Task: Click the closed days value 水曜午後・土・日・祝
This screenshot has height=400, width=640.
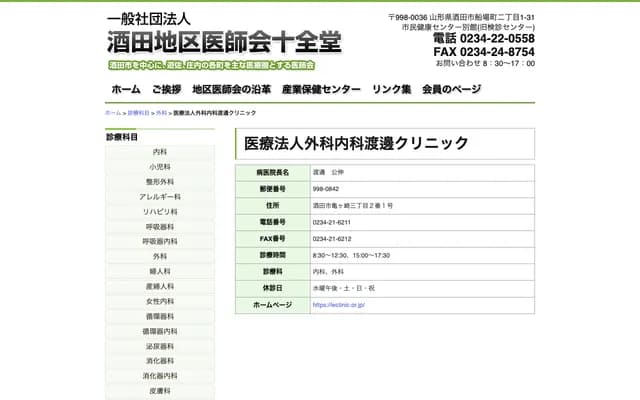Action: tap(344, 288)
